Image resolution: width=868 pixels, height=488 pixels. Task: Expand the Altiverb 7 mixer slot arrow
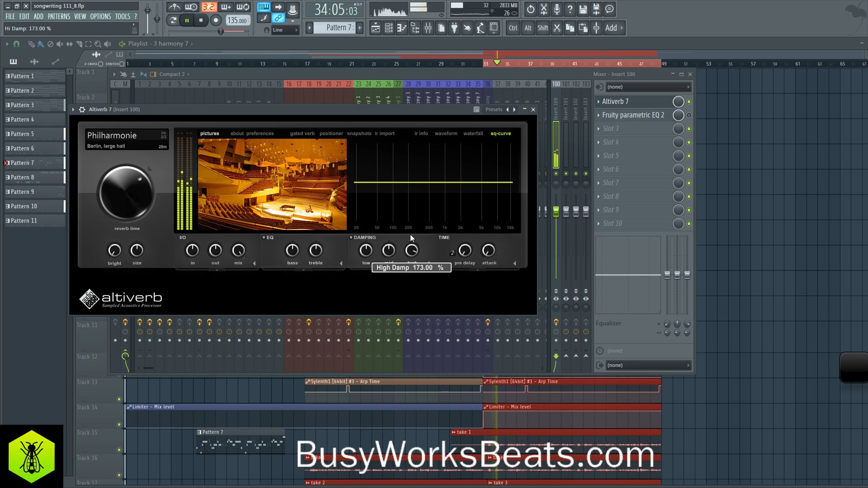599,102
